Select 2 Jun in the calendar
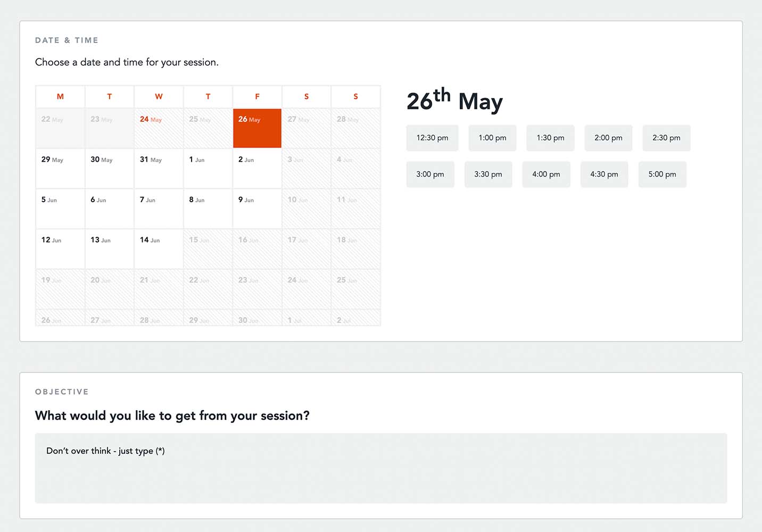This screenshot has height=532, width=762. pyautogui.click(x=257, y=168)
